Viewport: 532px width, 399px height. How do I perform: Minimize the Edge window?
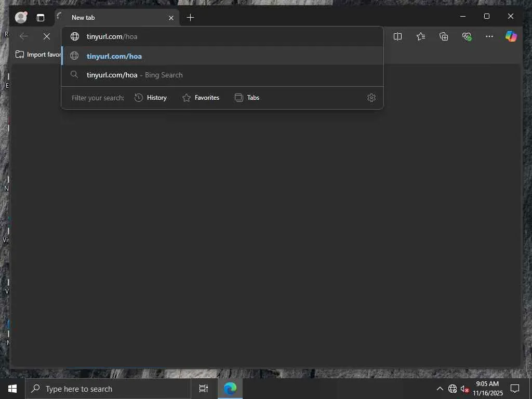(463, 16)
